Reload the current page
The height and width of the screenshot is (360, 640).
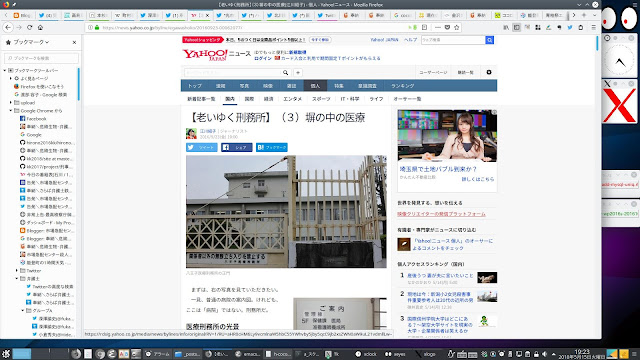(x=29, y=27)
